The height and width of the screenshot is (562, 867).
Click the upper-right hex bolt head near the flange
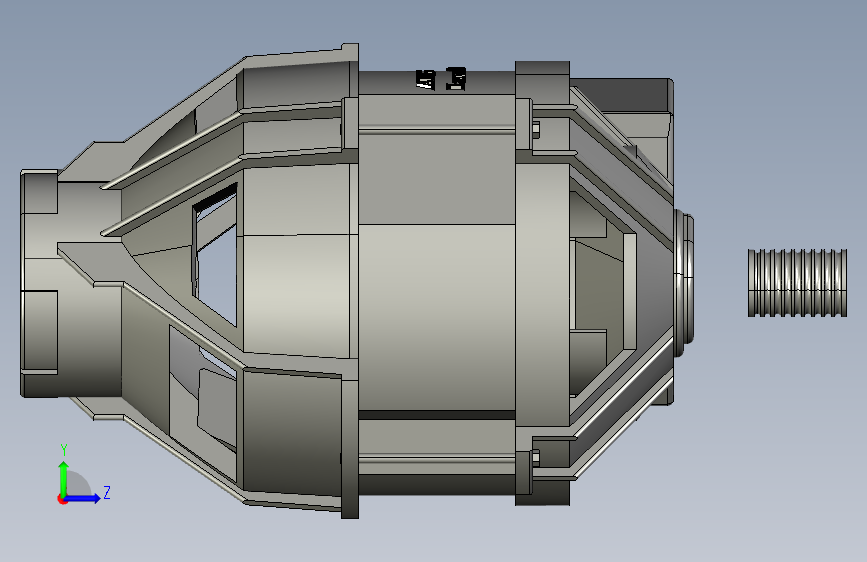(535, 129)
